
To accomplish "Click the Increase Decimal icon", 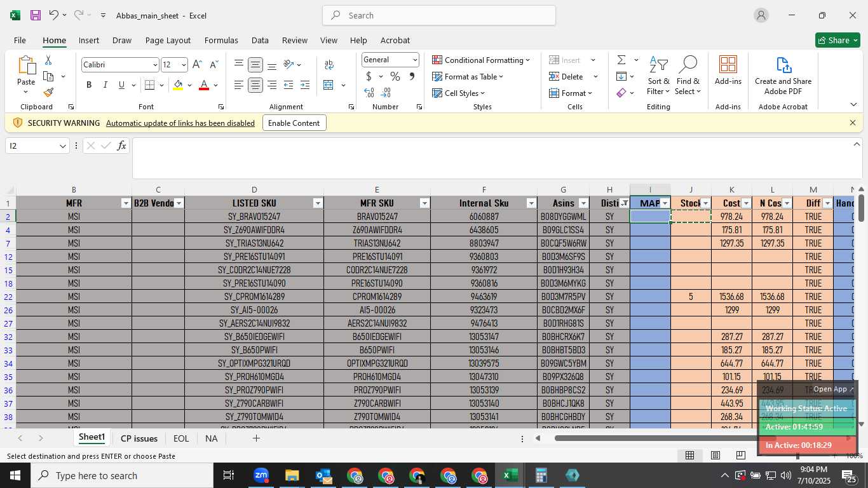I will click(x=369, y=93).
